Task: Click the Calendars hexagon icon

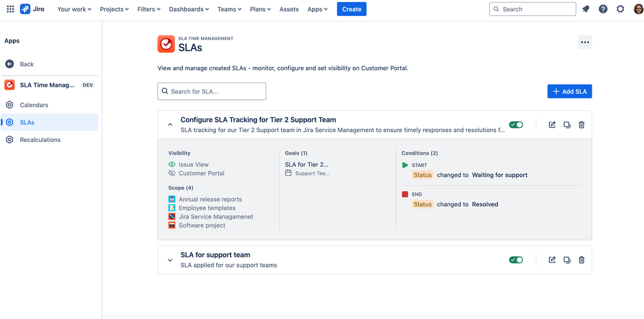Action: 10,104
